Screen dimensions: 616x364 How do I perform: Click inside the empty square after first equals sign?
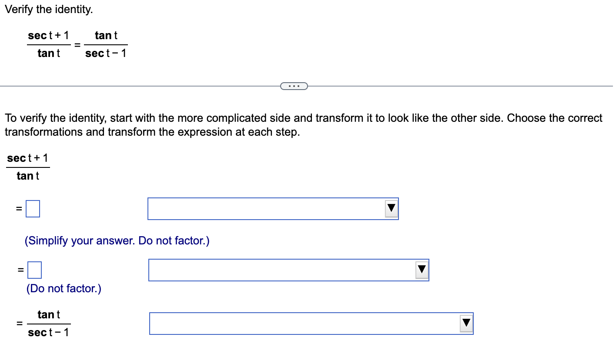[33, 209]
